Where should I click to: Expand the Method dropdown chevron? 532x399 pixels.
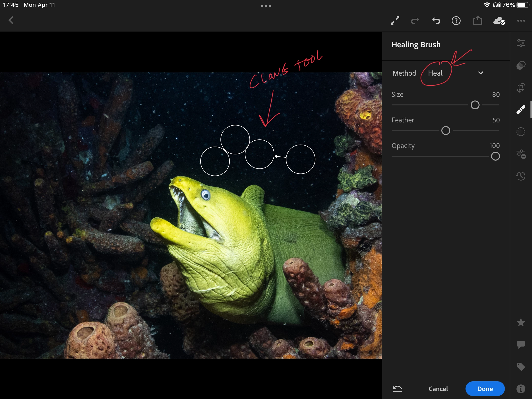(481, 73)
